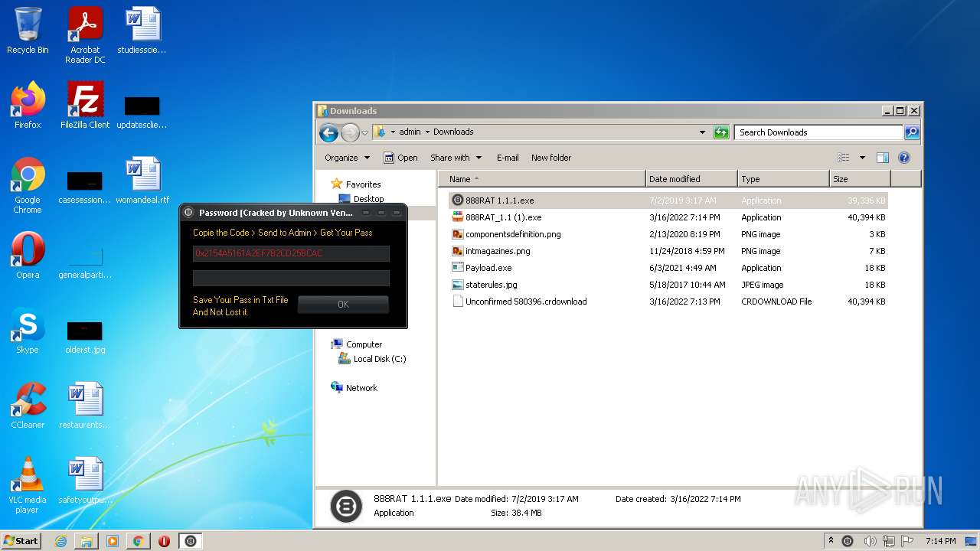The height and width of the screenshot is (551, 980).
Task: Toggle the preview pane button
Action: coord(882,158)
